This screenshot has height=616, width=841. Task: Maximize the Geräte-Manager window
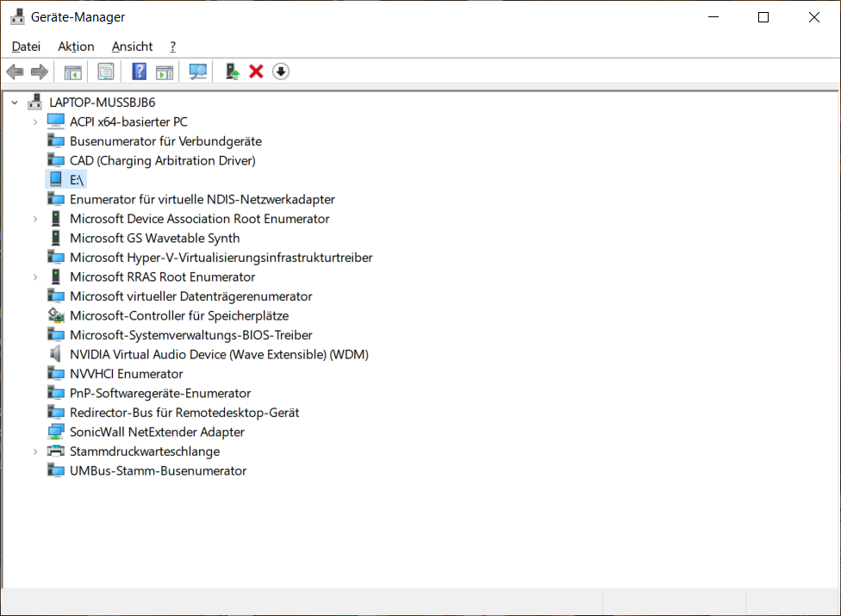click(763, 17)
